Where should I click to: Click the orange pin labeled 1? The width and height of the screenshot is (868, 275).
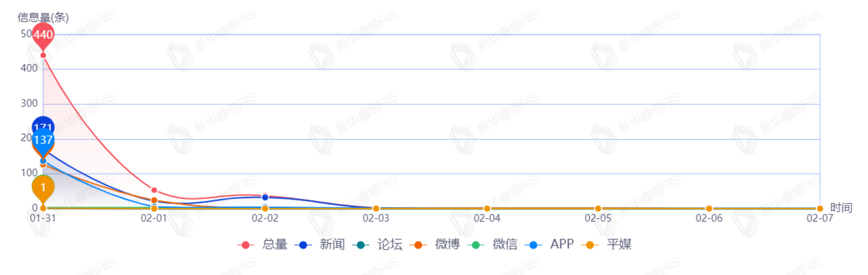click(x=43, y=188)
